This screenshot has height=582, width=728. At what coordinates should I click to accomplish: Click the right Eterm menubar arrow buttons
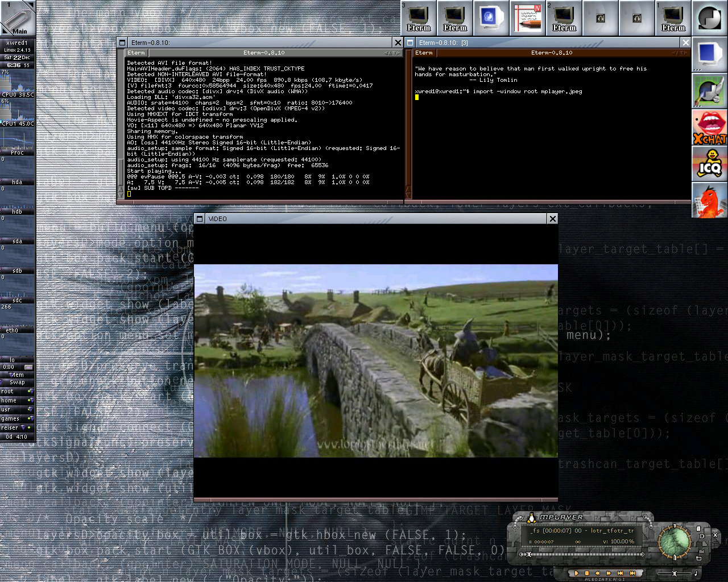680,53
